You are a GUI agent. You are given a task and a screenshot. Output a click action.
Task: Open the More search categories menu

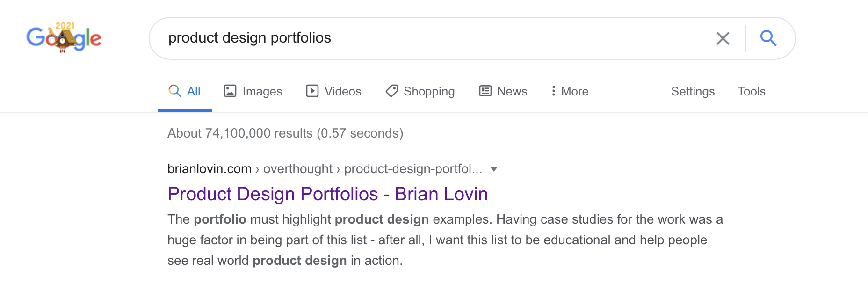(x=574, y=91)
